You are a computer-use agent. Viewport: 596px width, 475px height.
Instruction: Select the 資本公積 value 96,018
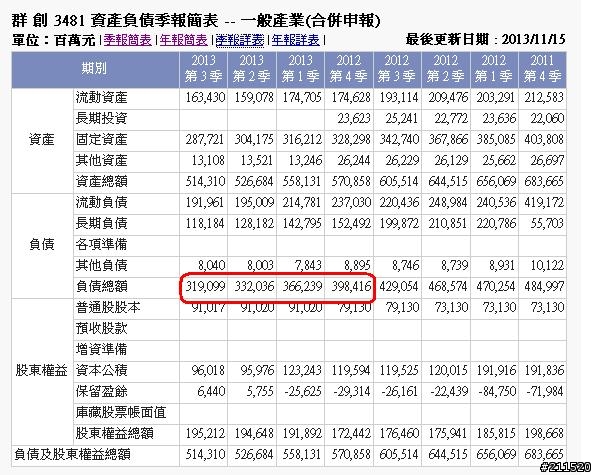(208, 370)
